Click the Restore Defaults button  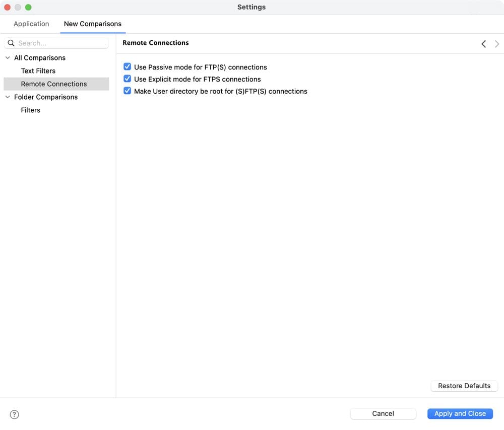(464, 386)
